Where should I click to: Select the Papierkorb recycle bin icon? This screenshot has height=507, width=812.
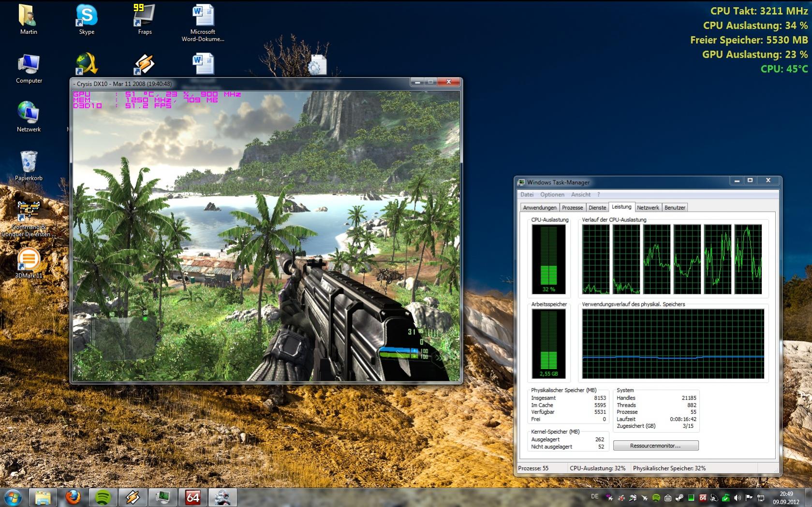point(29,165)
